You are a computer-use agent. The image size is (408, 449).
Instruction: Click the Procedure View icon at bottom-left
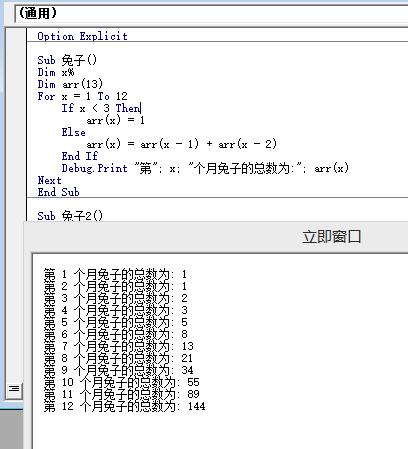14,389
